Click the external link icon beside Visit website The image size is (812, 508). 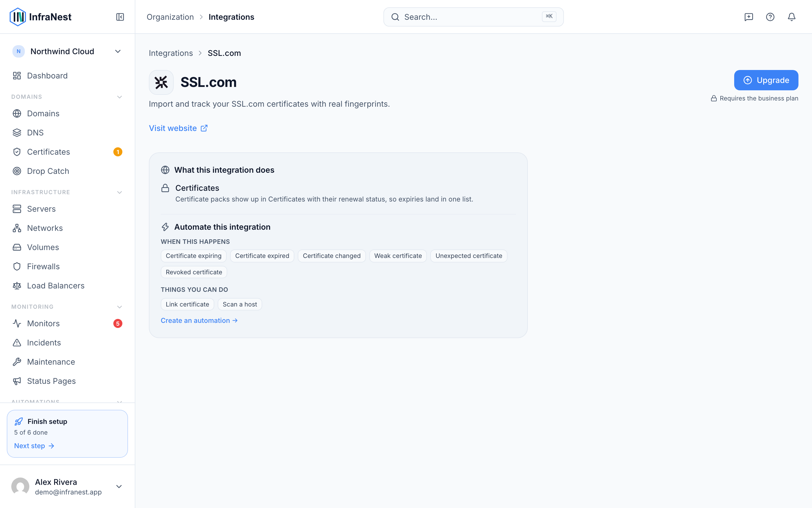204,128
